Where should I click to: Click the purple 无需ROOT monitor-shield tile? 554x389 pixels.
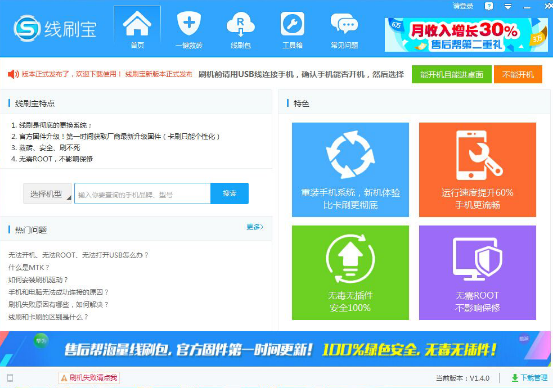tap(477, 273)
